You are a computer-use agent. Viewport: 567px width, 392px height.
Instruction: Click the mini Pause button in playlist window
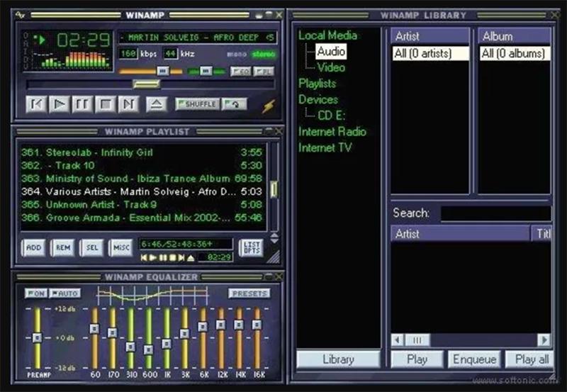163,258
